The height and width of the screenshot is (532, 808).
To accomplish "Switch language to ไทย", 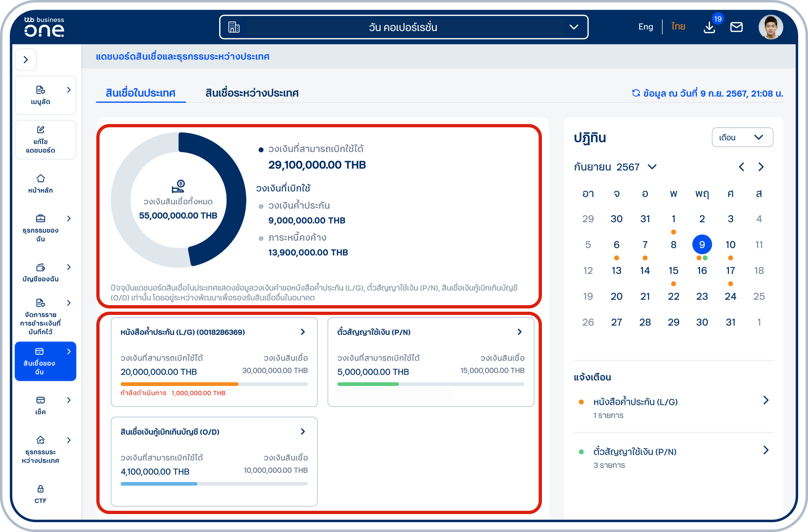I will click(678, 27).
